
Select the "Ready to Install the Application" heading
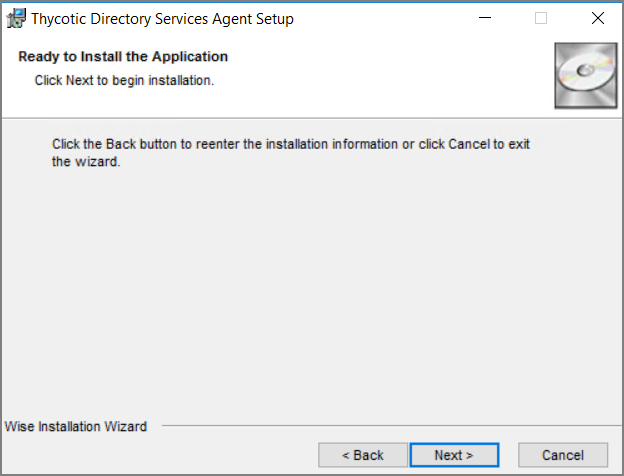pyautogui.click(x=123, y=57)
